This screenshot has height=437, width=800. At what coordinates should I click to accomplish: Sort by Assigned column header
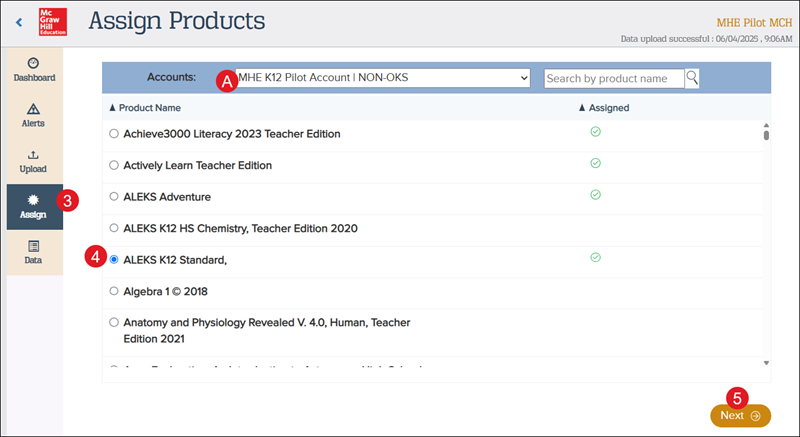tap(604, 108)
